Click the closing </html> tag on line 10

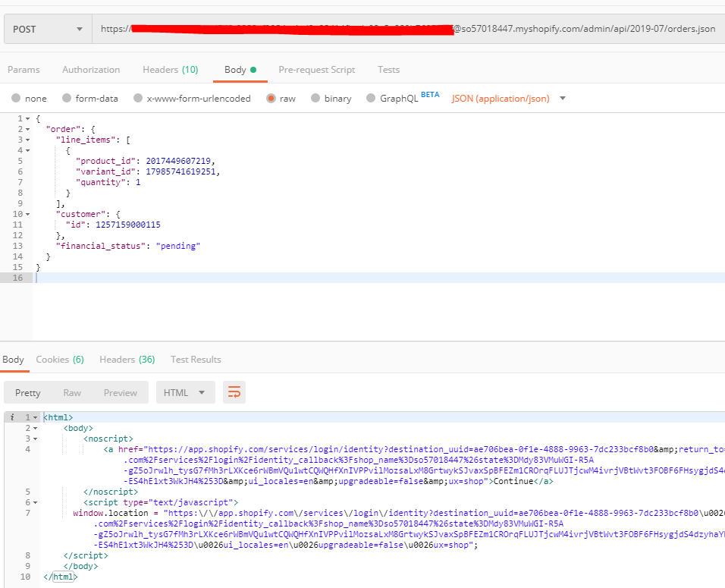click(x=61, y=577)
